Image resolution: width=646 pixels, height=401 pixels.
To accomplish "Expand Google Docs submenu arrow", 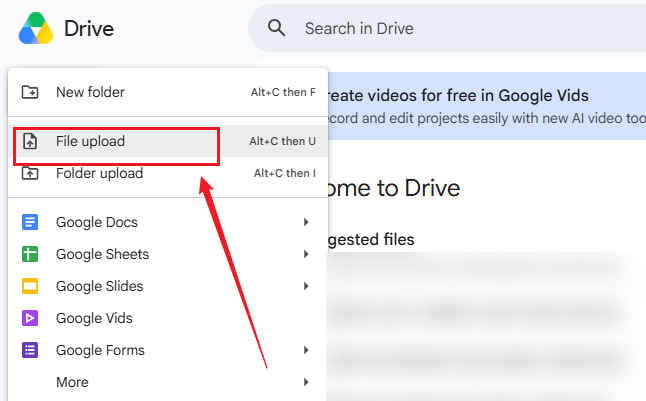I will click(306, 222).
